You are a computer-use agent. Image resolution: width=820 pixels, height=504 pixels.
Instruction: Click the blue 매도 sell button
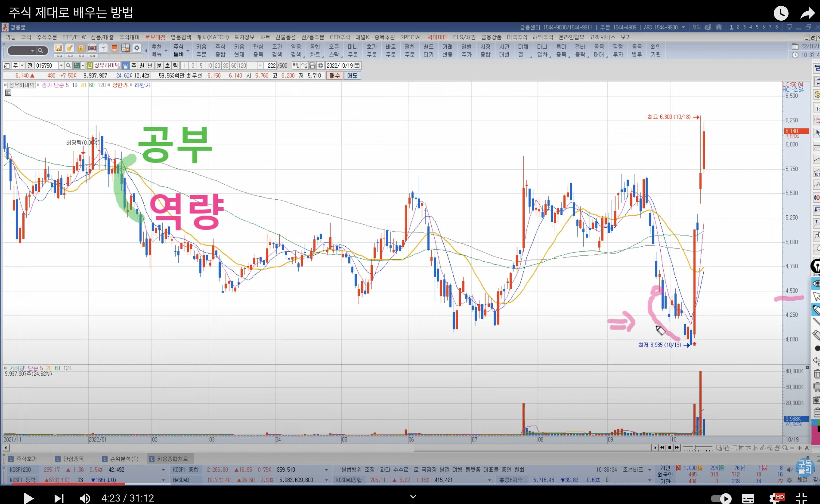352,76
